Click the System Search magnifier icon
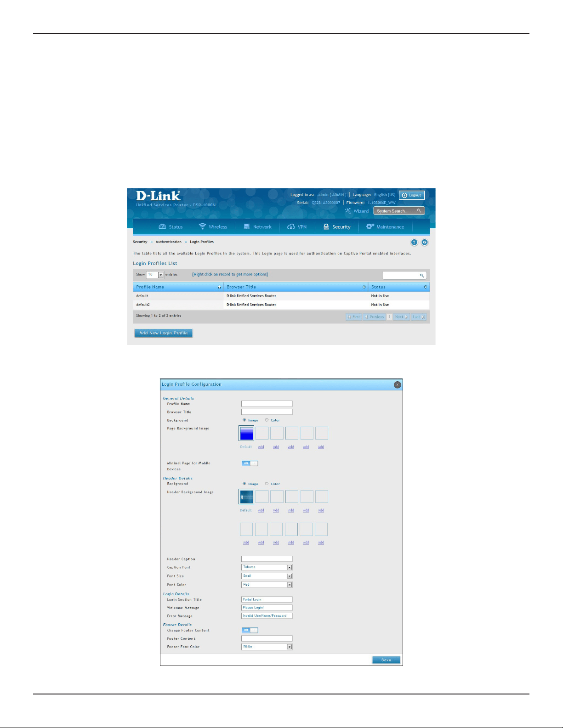 419,211
